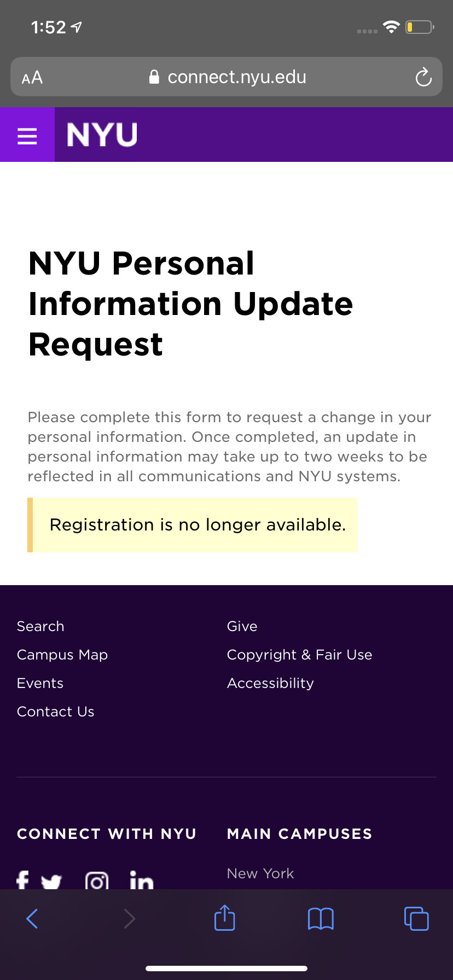Go to the Events link
The image size is (453, 980).
40,683
